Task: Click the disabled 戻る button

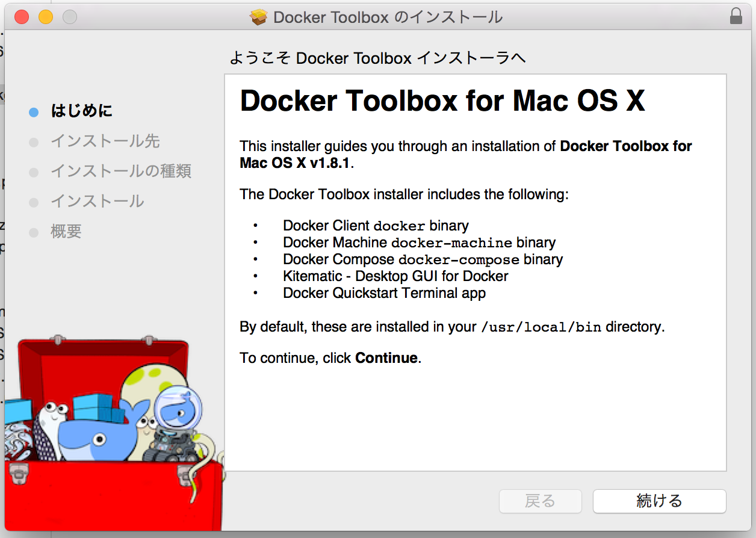Action: pyautogui.click(x=540, y=501)
